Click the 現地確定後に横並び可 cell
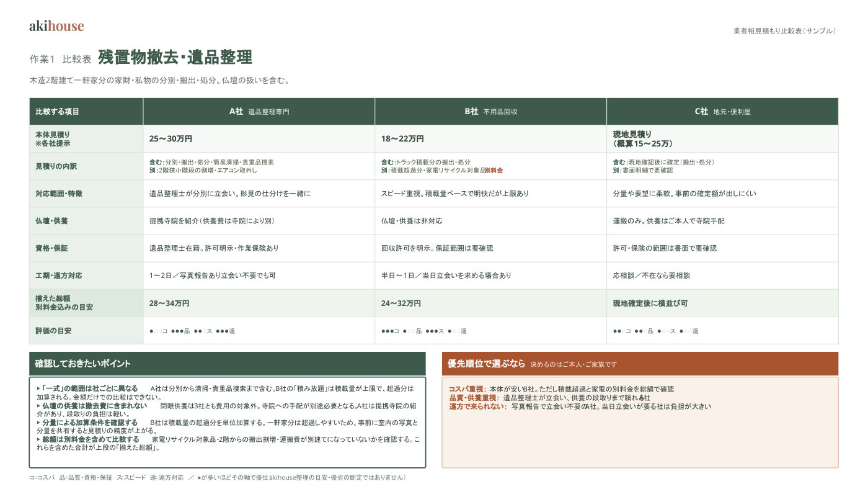Screen dimensions: 868x489 722,303
